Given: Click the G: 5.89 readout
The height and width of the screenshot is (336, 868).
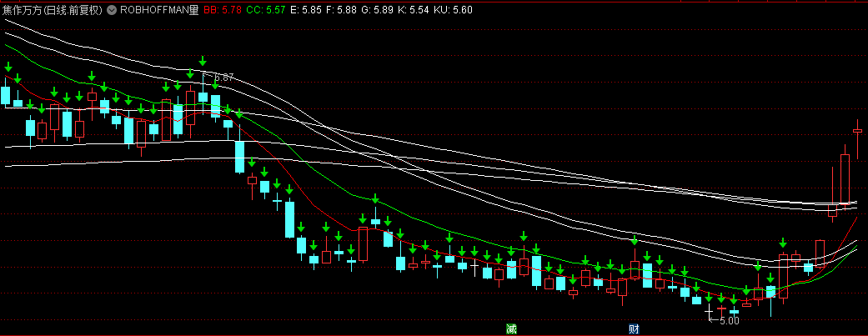Looking at the screenshot, I should (377, 10).
